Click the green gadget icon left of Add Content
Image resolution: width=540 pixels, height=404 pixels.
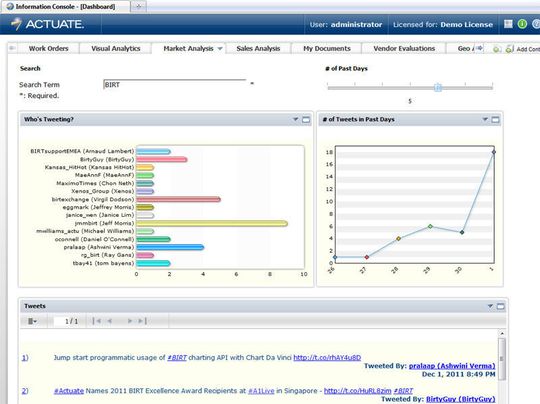pos(497,49)
